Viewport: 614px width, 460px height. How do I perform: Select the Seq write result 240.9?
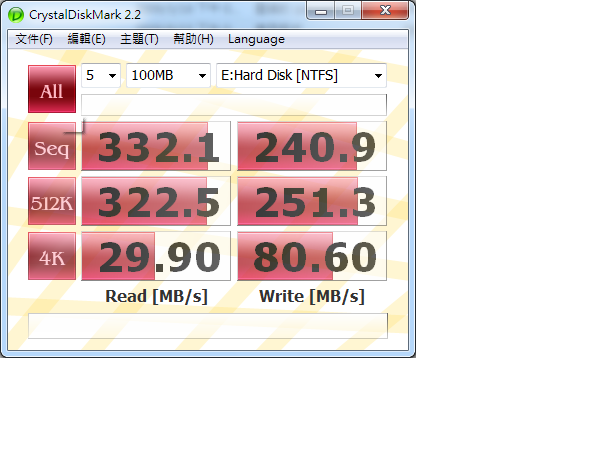tap(312, 146)
